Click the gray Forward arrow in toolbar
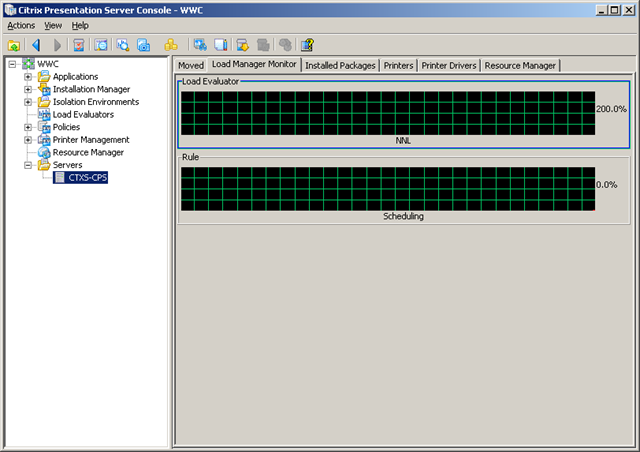Viewport: 640px width, 452px height. pyautogui.click(x=57, y=45)
